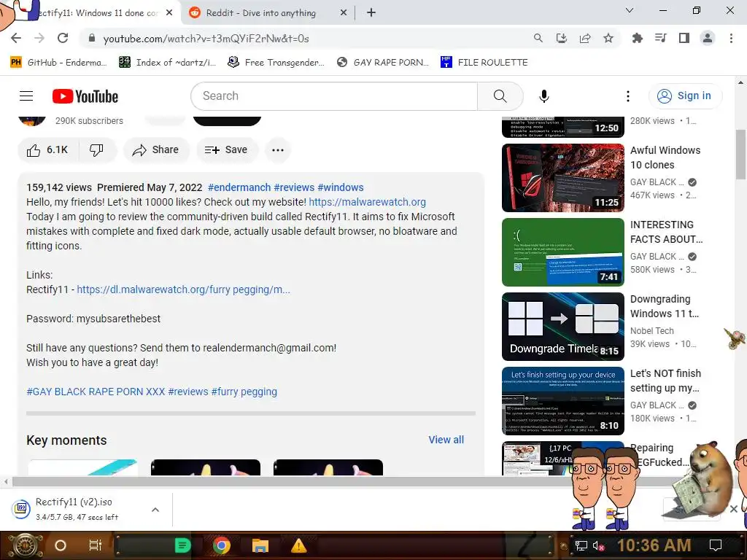Open Downgrading Windows 11 video thumbnail
Screen dimensions: 747x560
[562, 327]
